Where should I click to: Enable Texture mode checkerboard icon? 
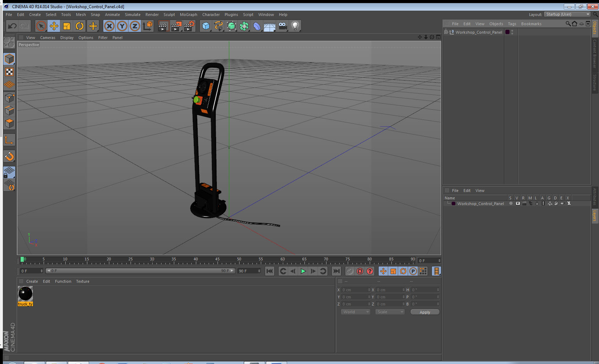tap(10, 72)
